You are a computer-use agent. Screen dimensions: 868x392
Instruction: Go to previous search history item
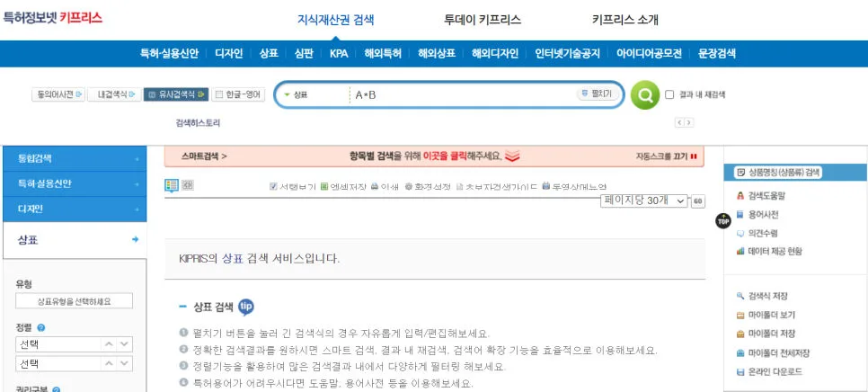click(678, 123)
